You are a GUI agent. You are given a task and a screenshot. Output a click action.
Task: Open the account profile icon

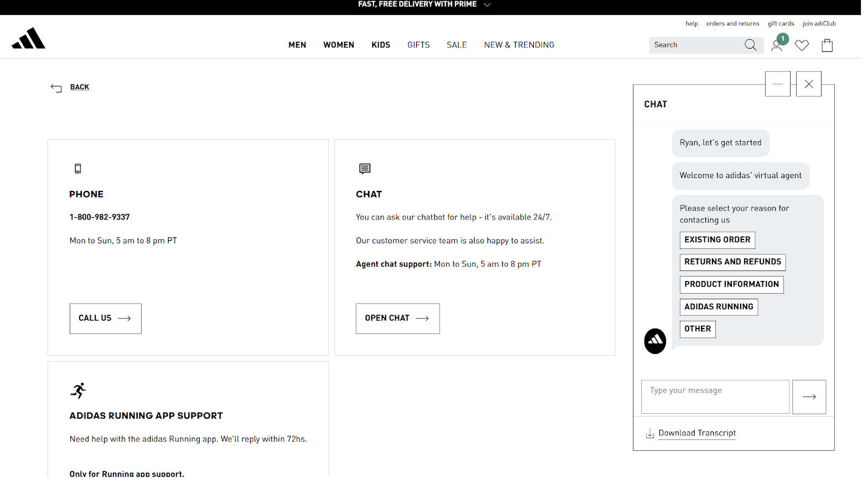(776, 46)
